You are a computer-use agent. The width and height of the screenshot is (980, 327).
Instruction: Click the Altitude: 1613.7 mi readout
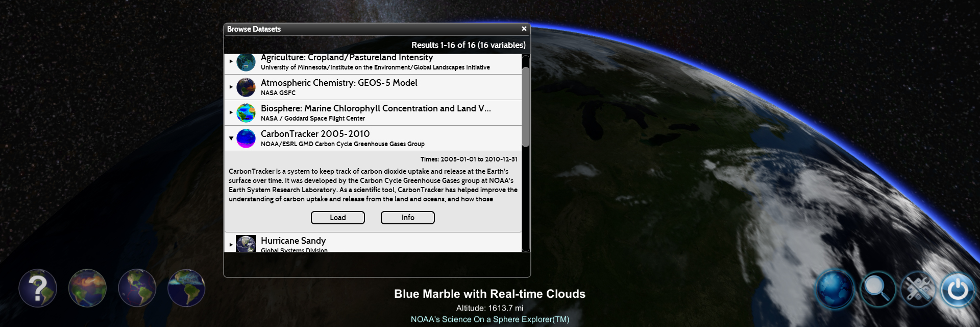pos(489,308)
